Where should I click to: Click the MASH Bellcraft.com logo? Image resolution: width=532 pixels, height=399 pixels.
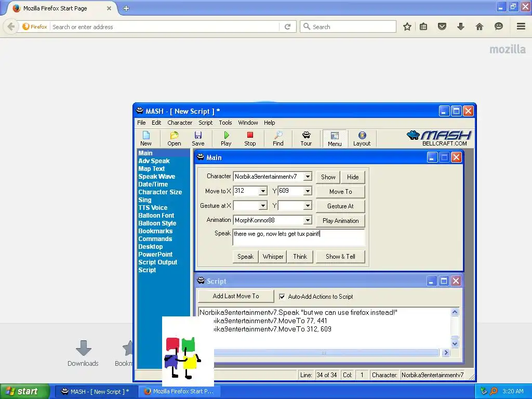439,138
